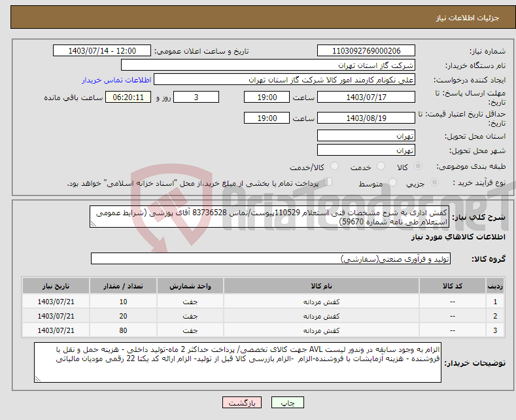Select the کالا/خدمت radio button
Viewport: 516px width, 420px height.
(x=334, y=166)
